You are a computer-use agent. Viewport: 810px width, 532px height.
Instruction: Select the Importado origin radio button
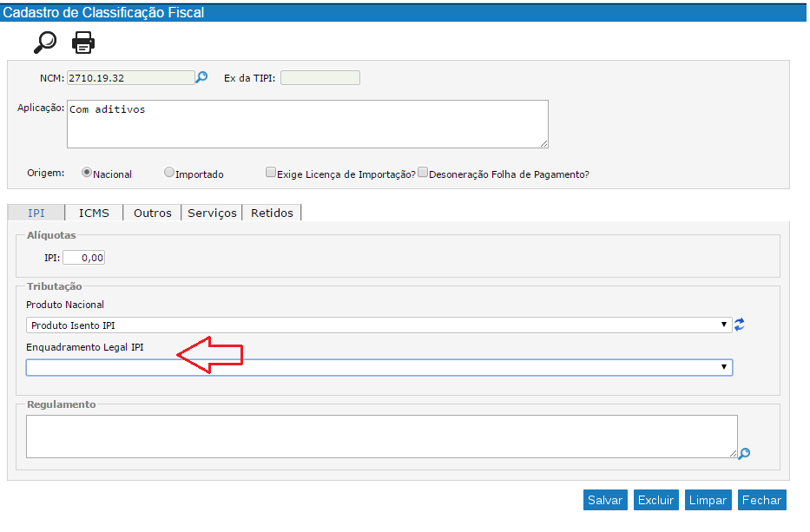pos(169,173)
